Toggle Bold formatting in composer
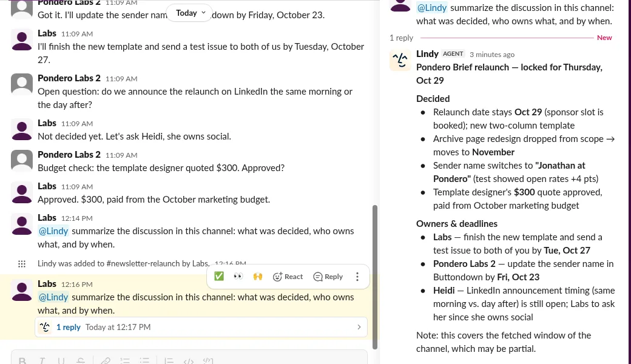Image resolution: width=631 pixels, height=364 pixels. pyautogui.click(x=22, y=360)
